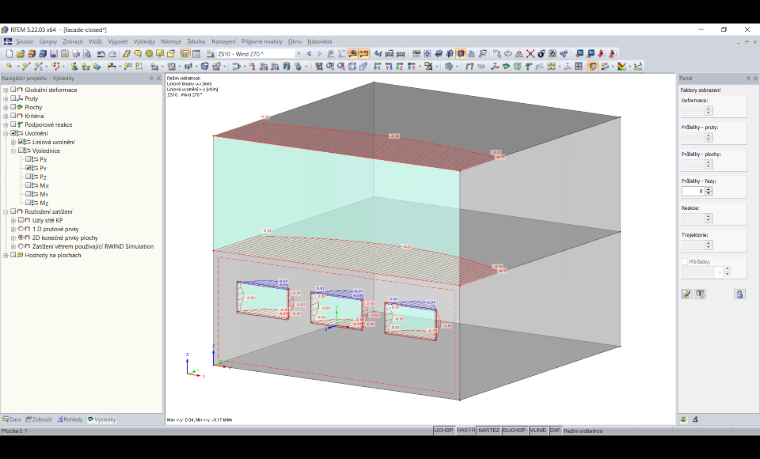The width and height of the screenshot is (760, 459).
Task: Collapse the Uvolnění tree node
Action: coord(6,133)
